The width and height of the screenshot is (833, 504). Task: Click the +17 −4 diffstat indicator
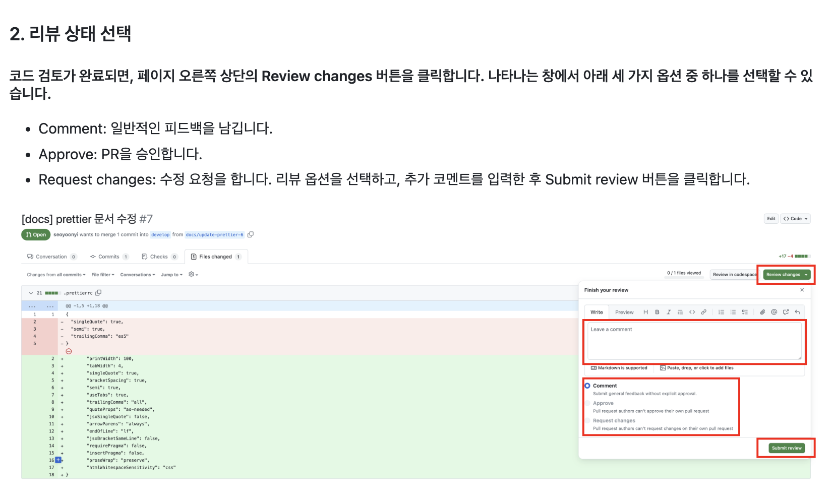point(793,257)
